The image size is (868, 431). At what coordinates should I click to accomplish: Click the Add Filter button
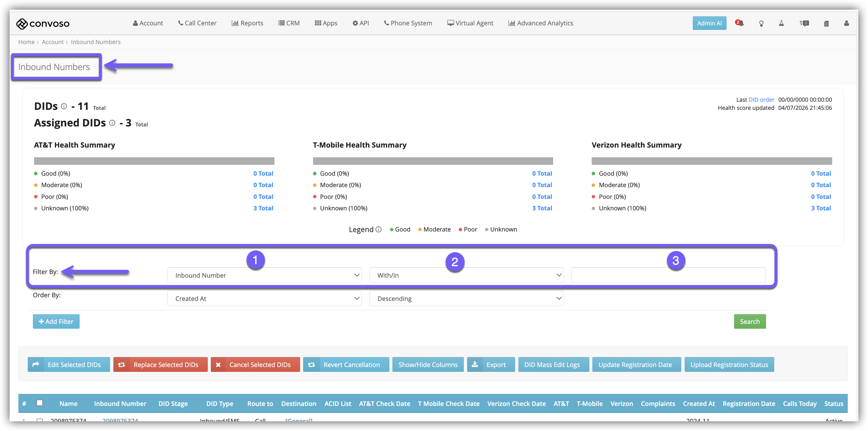tap(56, 321)
